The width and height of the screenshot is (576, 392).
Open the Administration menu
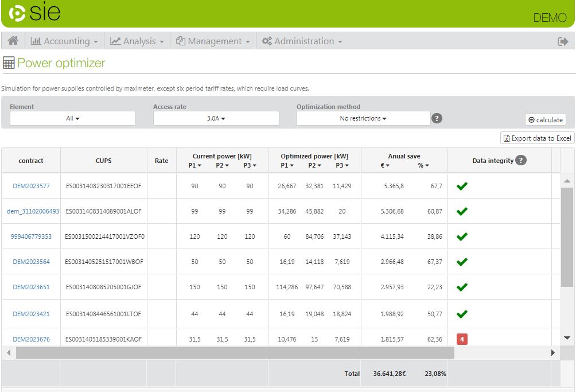click(302, 41)
